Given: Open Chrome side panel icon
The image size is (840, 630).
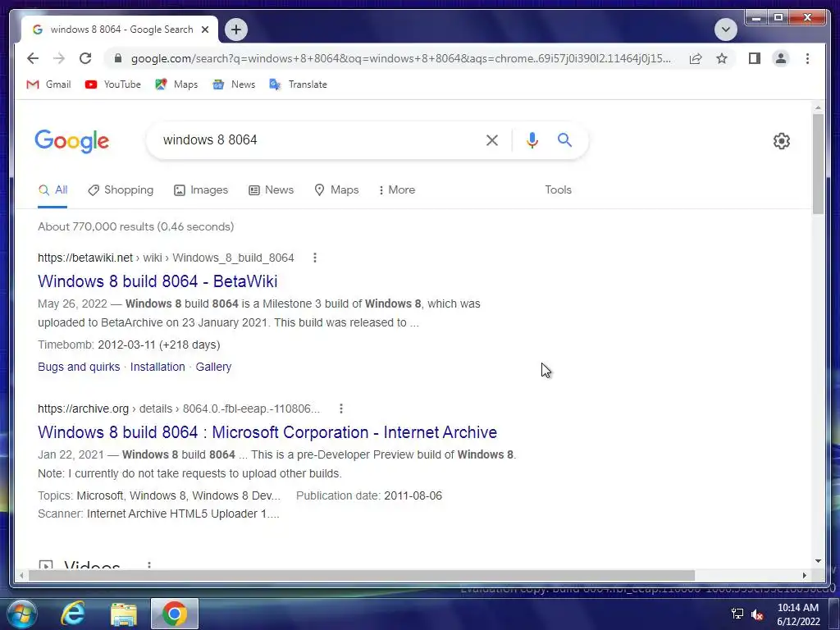Looking at the screenshot, I should pos(755,58).
